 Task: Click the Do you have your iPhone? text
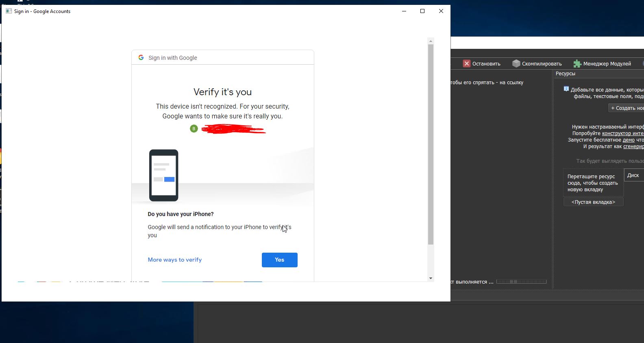(181, 214)
